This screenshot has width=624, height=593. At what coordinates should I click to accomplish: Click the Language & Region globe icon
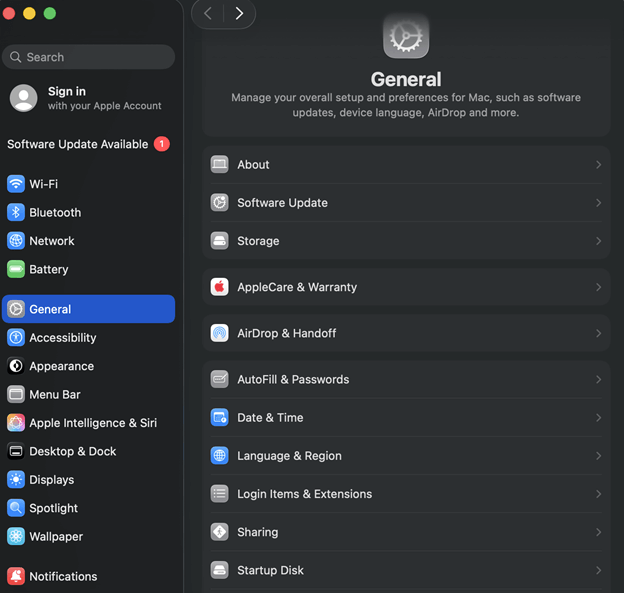(220, 456)
